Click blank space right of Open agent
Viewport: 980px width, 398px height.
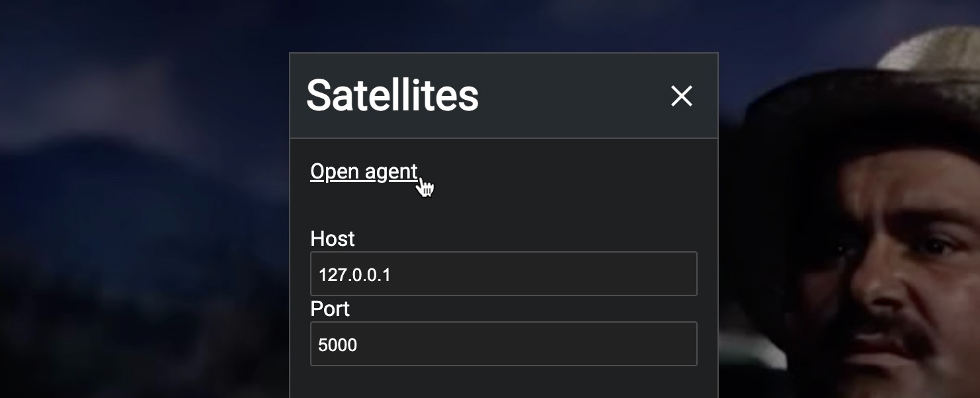(x=562, y=172)
